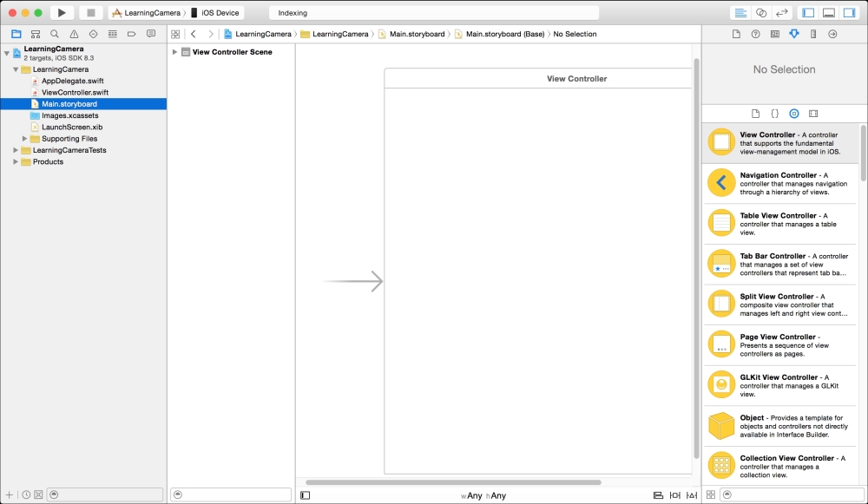
Task: Add a new file with plus button
Action: (9, 494)
